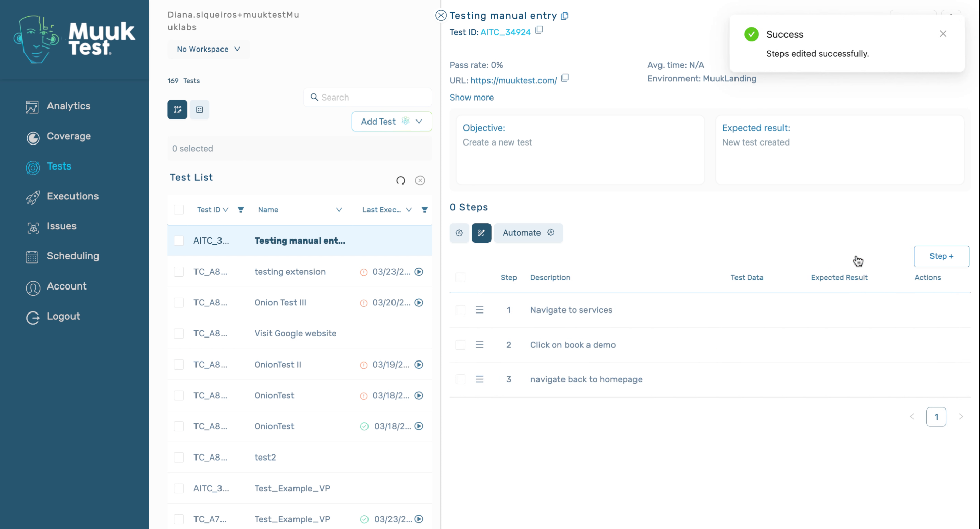Click the Step + button
This screenshot has height=529, width=980.
tap(941, 256)
